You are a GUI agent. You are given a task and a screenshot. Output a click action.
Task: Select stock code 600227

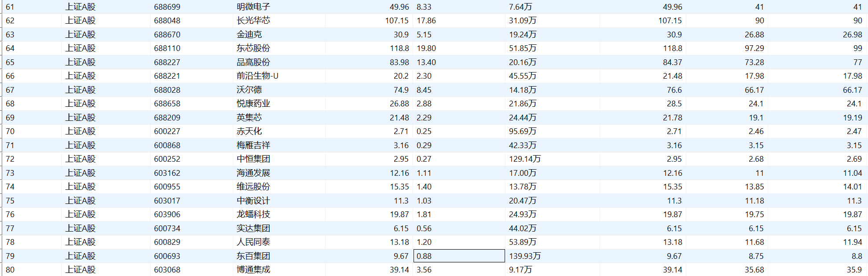coord(167,131)
